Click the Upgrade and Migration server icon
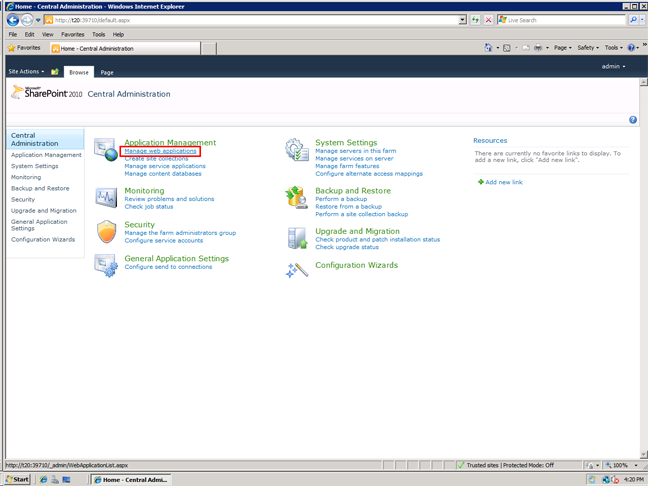Image resolution: width=648 pixels, height=486 pixels. click(298, 238)
